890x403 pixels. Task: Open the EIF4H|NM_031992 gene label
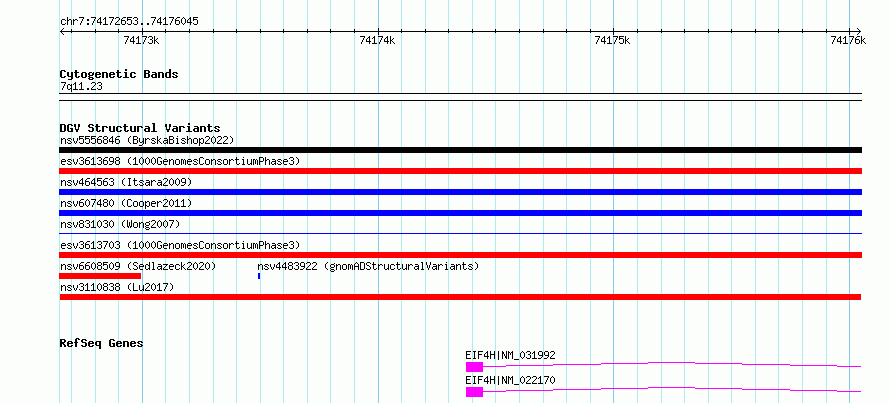click(x=510, y=355)
